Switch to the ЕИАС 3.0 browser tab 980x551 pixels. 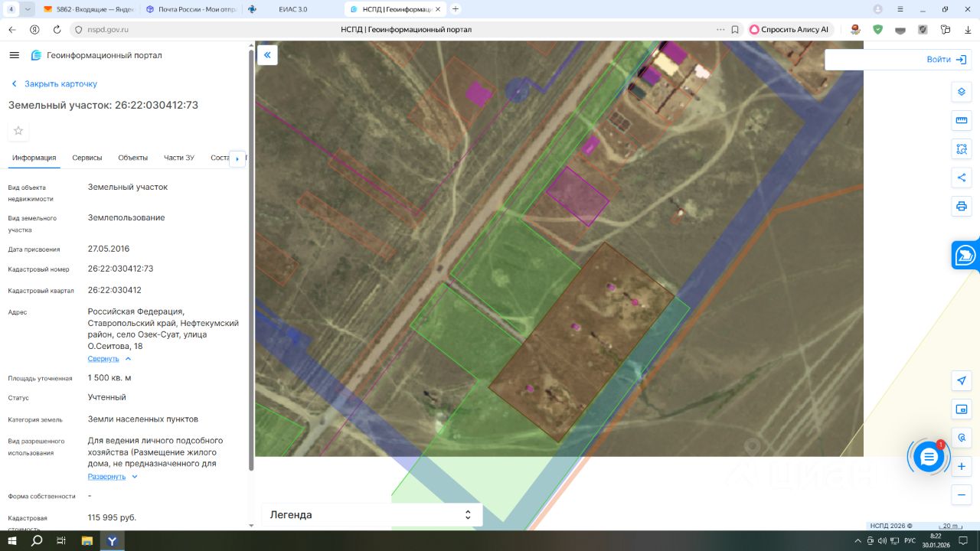tap(292, 9)
